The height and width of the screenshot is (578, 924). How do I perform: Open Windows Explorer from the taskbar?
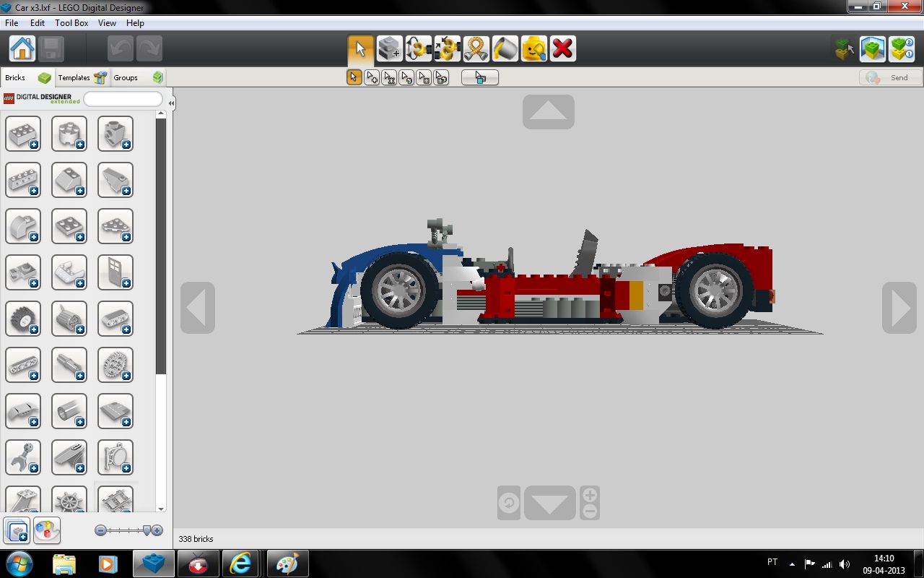(64, 564)
